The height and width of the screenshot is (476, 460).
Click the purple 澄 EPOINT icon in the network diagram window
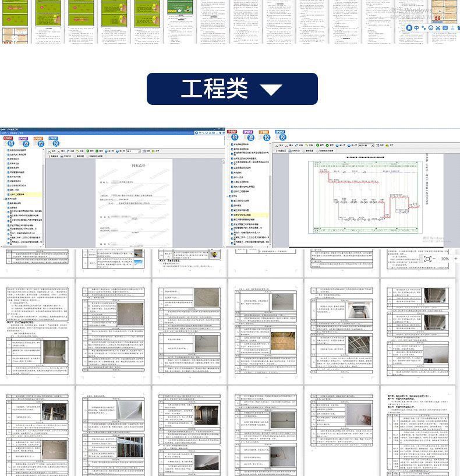pyautogui.click(x=249, y=135)
